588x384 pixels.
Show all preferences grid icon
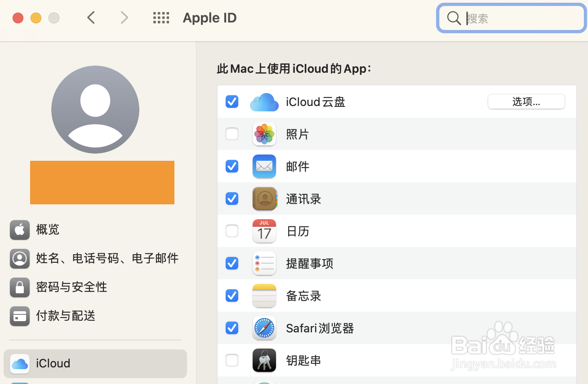pyautogui.click(x=161, y=18)
